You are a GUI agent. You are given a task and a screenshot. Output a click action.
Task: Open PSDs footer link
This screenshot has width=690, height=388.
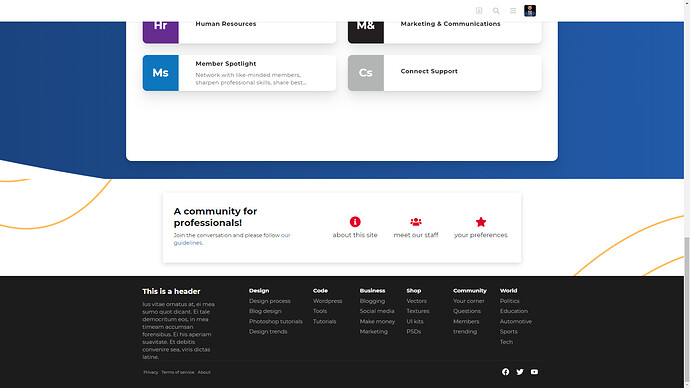coord(414,332)
